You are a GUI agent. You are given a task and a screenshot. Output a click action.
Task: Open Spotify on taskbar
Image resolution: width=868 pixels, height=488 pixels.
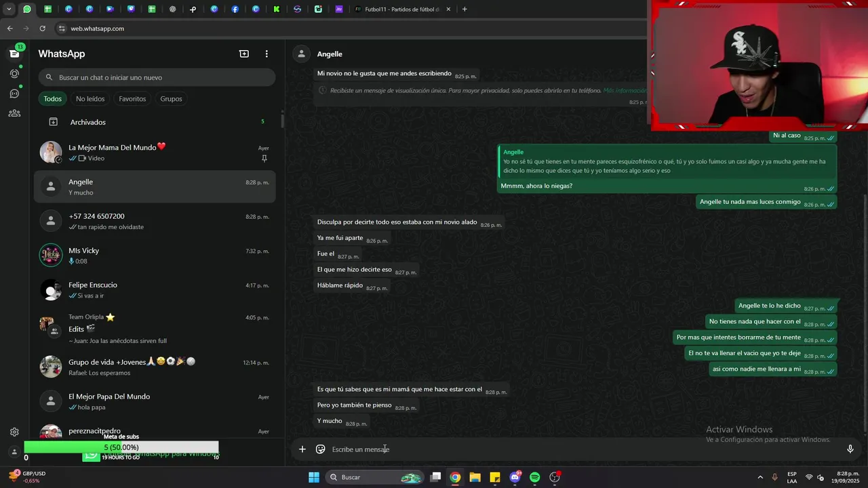pyautogui.click(x=534, y=477)
